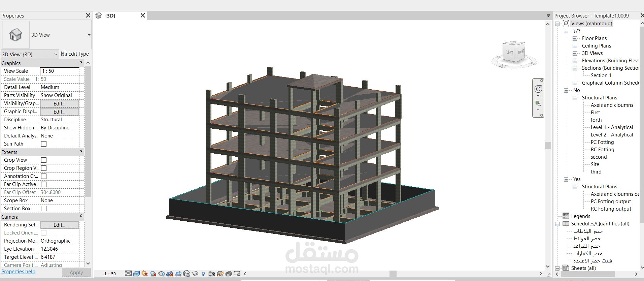Open Full Navigation Wheel on navigation bar
The image size is (644, 281).
(x=538, y=89)
